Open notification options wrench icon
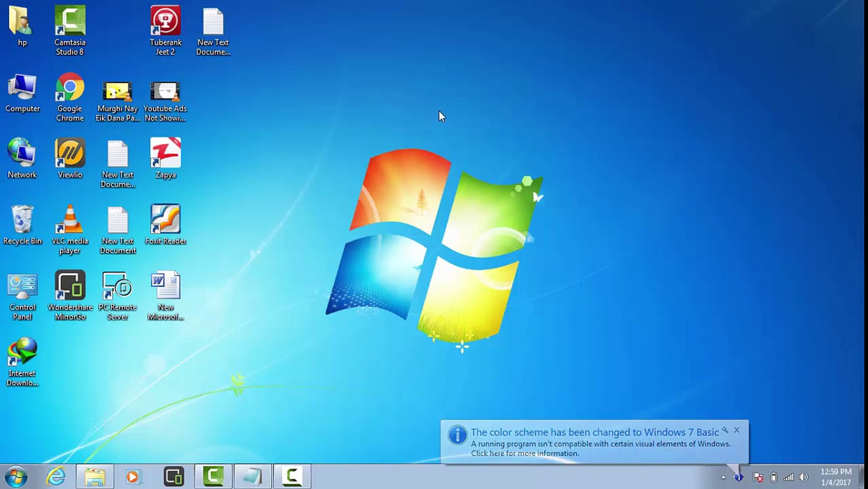The image size is (868, 489). coord(725,430)
